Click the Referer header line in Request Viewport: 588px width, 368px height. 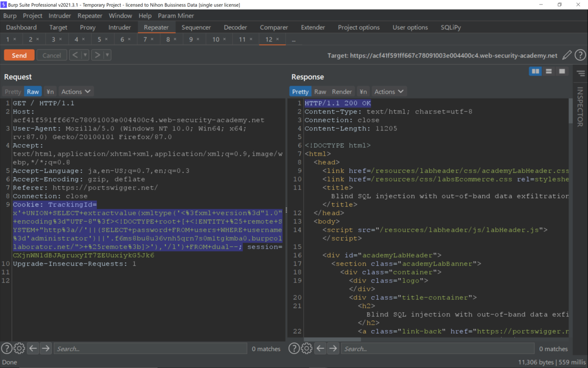85,187
